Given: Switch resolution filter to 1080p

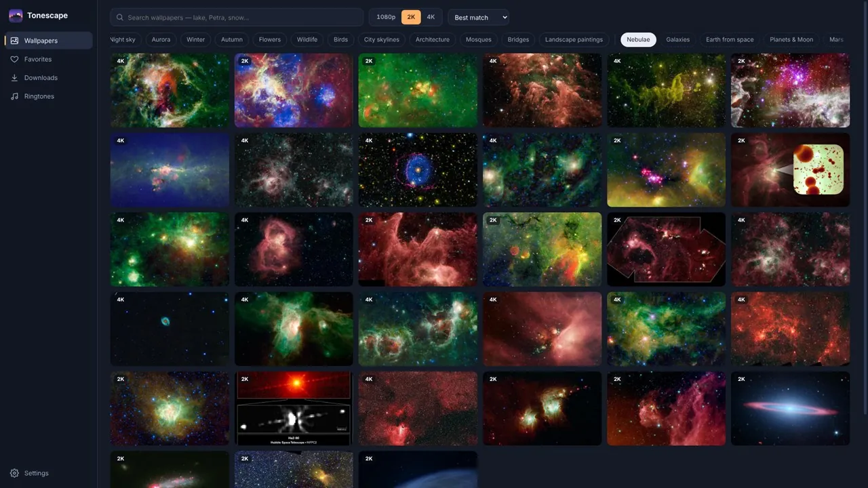Looking at the screenshot, I should [x=386, y=17].
